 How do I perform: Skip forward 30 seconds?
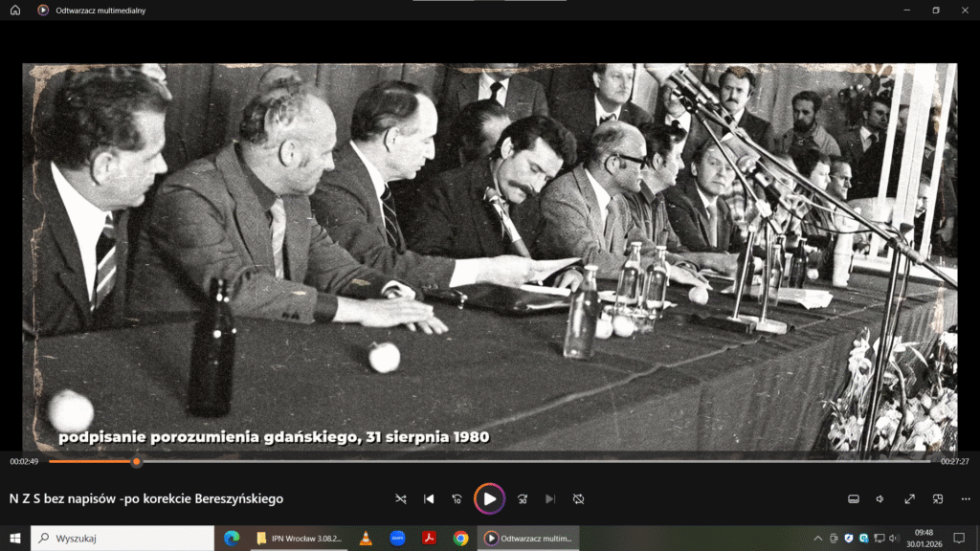point(523,499)
